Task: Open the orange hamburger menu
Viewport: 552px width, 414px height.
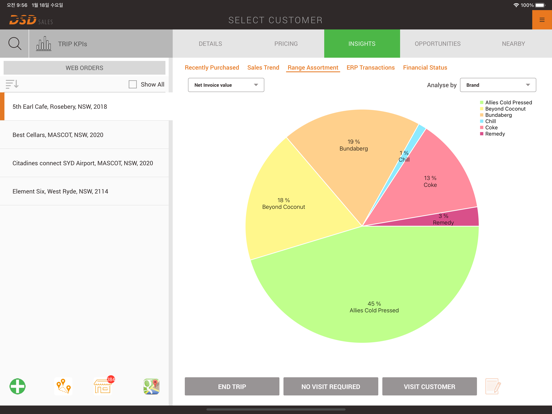Action: point(542,20)
